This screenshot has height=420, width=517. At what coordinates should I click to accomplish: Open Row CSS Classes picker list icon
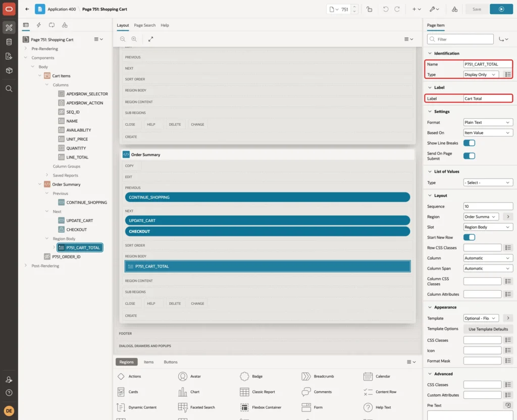[x=508, y=247]
